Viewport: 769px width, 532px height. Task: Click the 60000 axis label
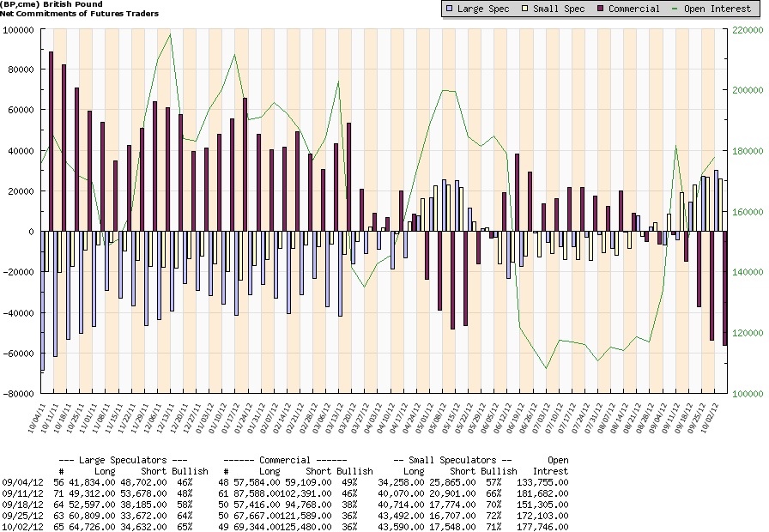point(21,110)
